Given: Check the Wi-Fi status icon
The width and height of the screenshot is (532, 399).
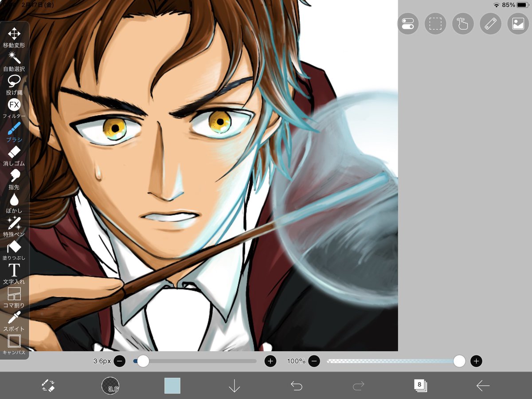Looking at the screenshot, I should [496, 5].
